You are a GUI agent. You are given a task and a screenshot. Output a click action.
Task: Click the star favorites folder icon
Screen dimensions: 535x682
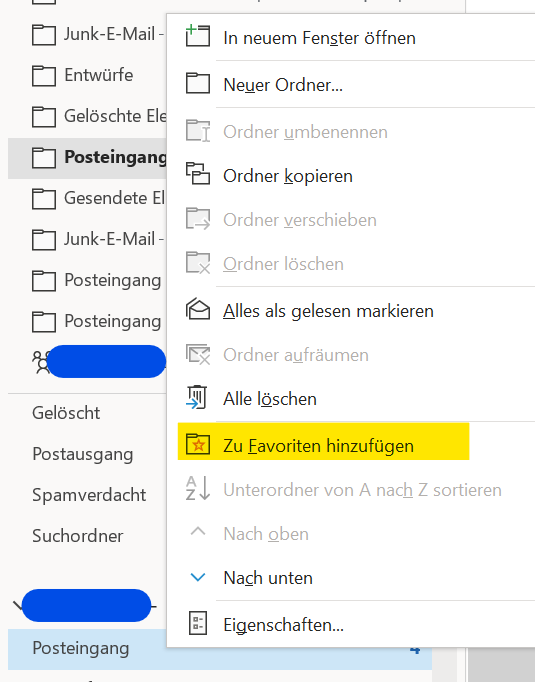(x=198, y=444)
